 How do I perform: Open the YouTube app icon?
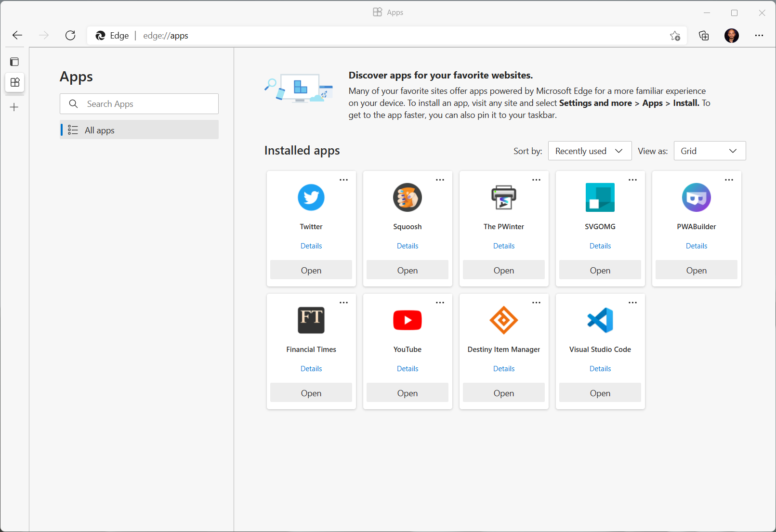point(407,320)
